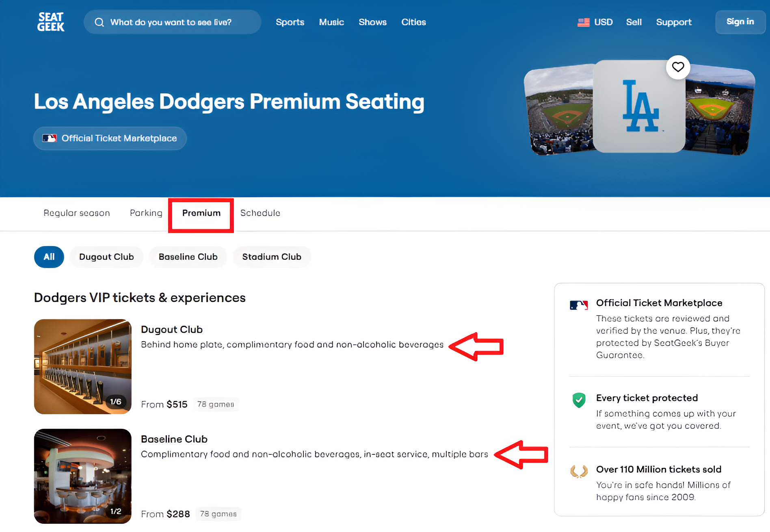Open the Music menu
Screen dimensions: 770x532
(x=331, y=22)
